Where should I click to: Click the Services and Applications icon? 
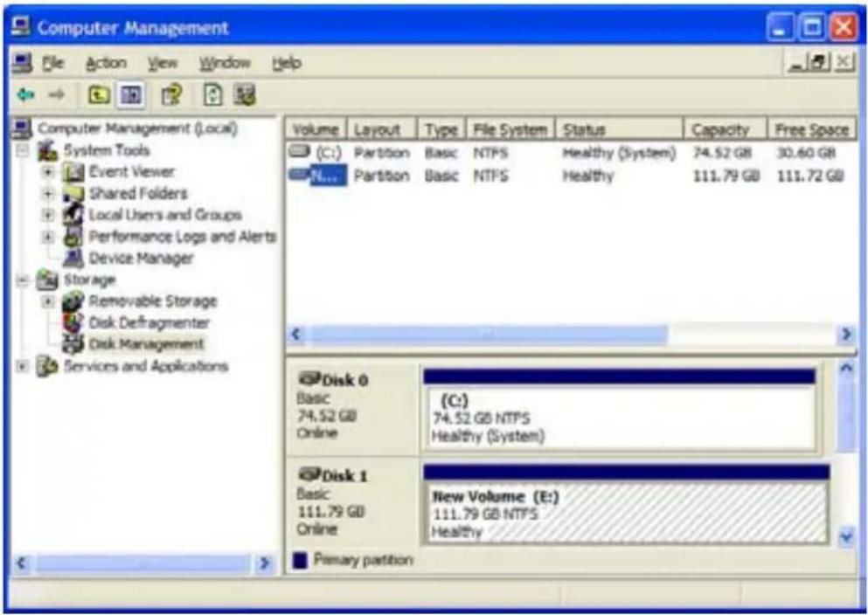(x=47, y=366)
